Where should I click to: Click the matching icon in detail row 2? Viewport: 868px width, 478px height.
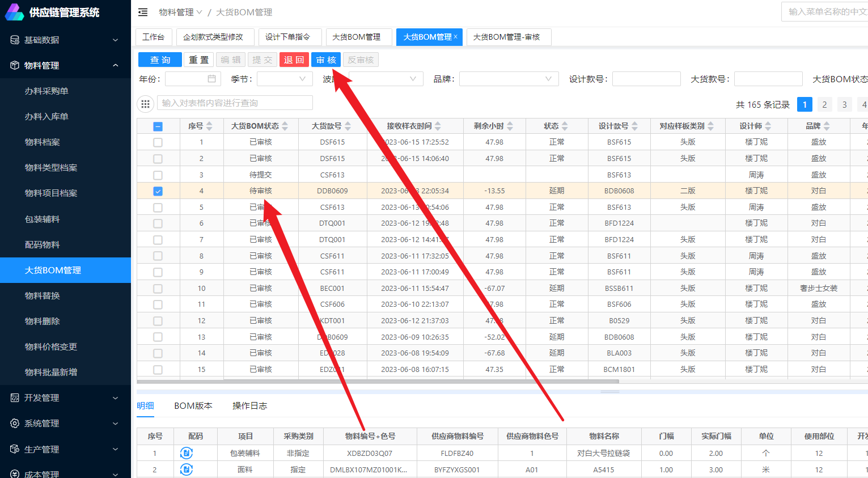pyautogui.click(x=187, y=469)
